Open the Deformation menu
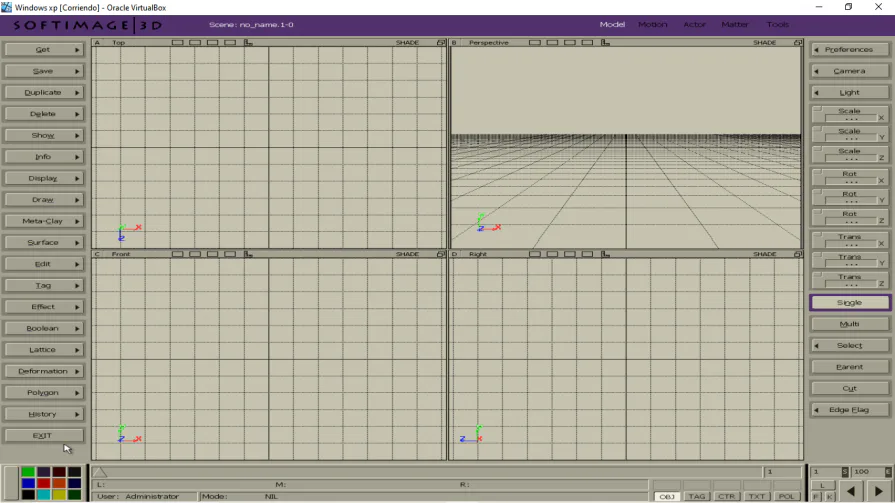This screenshot has height=503, width=895. coord(44,371)
